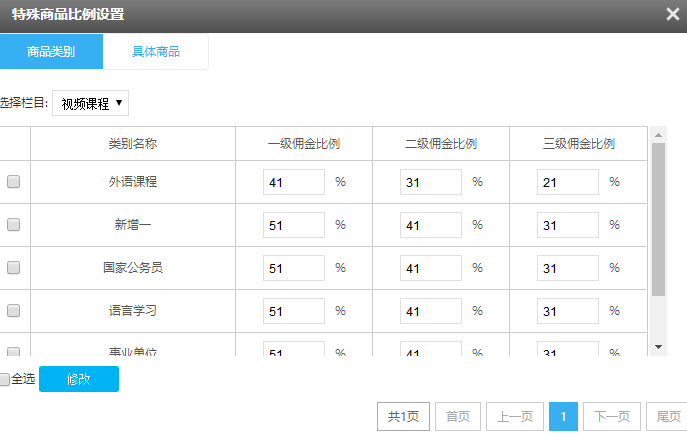Select page 1 in pagination

click(563, 417)
